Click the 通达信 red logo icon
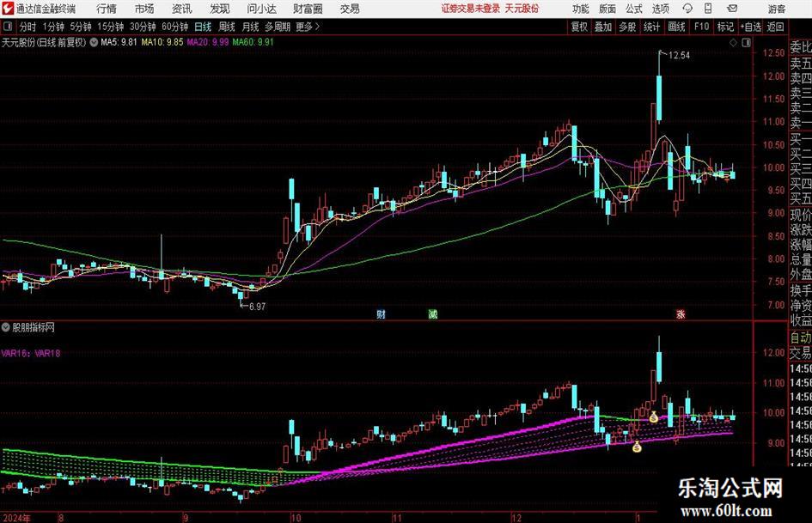The image size is (812, 523). coord(7,9)
